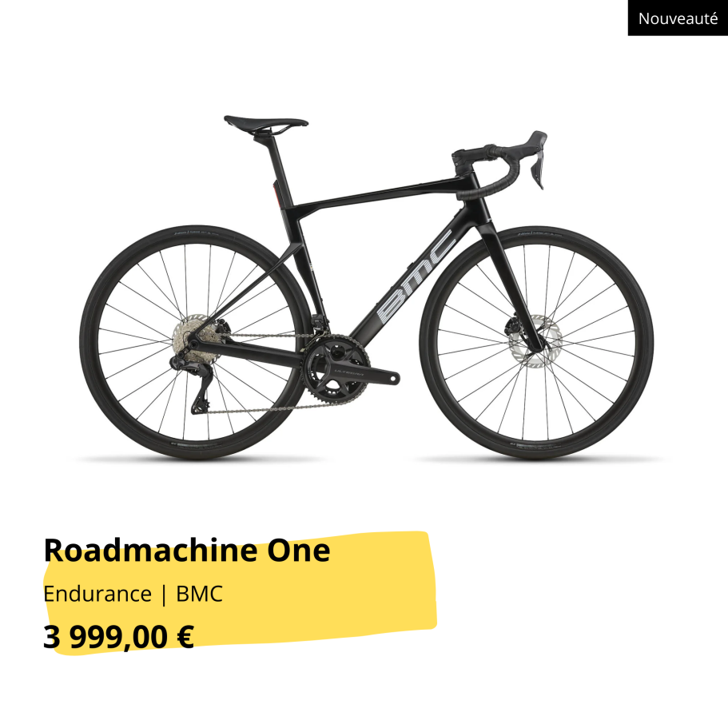Open the Roadmachine One product title

click(x=187, y=550)
